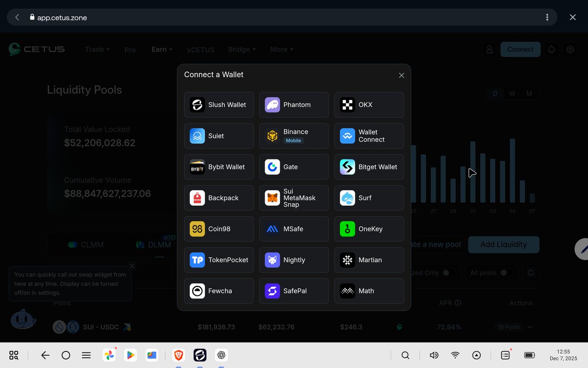
Task: Click the Cetus logo
Action: [37, 49]
